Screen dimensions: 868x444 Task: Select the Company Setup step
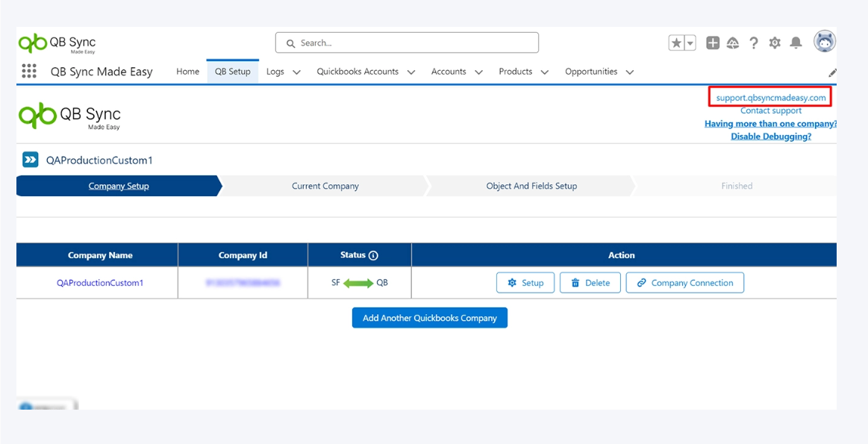click(x=119, y=186)
